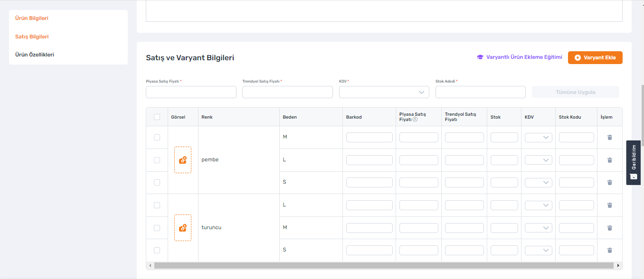This screenshot has height=279, width=644.
Task: Go to Ürün Özellikleri section
Action: point(35,55)
